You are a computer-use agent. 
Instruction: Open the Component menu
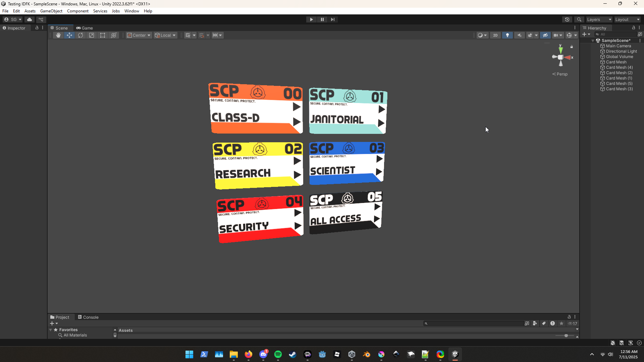[x=78, y=11]
